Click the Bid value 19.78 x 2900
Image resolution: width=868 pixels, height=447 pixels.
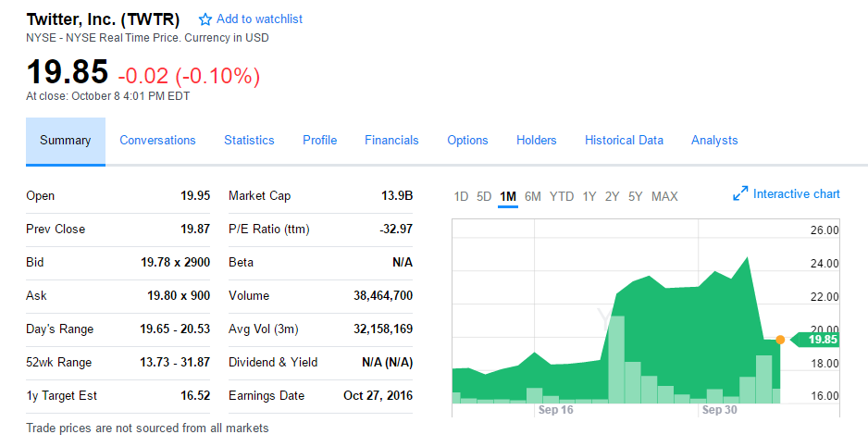(176, 262)
